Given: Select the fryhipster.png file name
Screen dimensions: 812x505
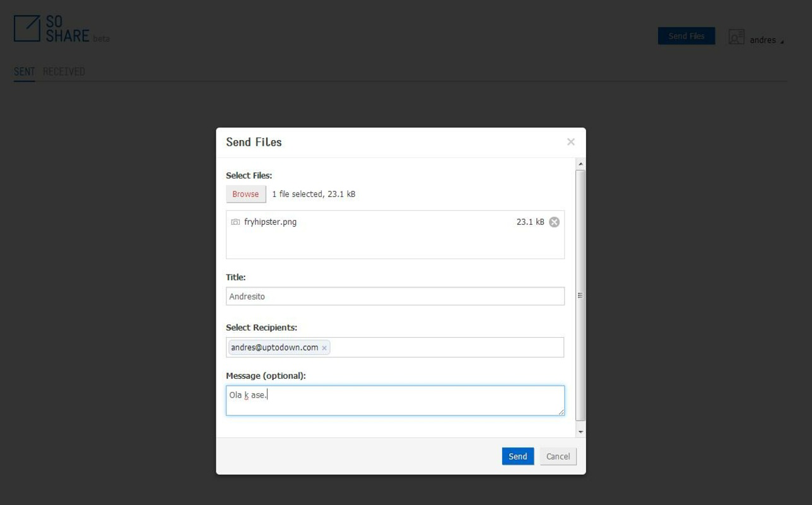Looking at the screenshot, I should point(270,222).
